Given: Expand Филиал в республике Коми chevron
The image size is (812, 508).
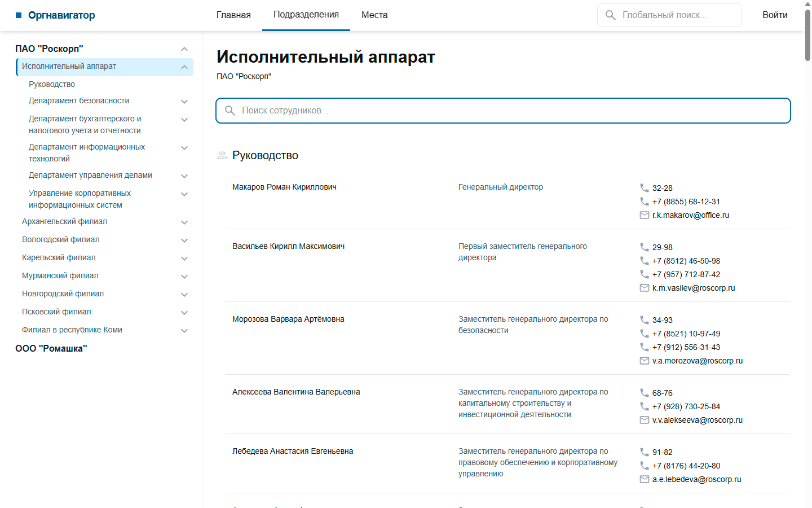Looking at the screenshot, I should [184, 331].
